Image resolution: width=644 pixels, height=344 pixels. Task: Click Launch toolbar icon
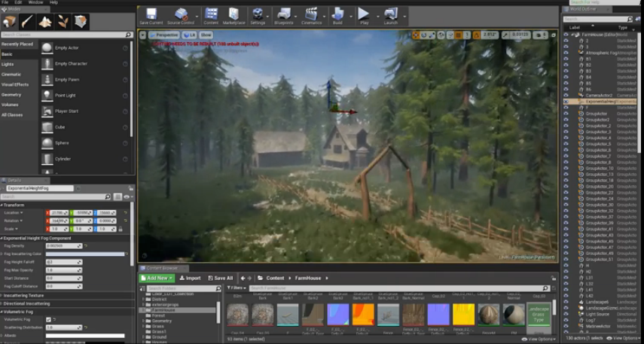[x=391, y=16]
